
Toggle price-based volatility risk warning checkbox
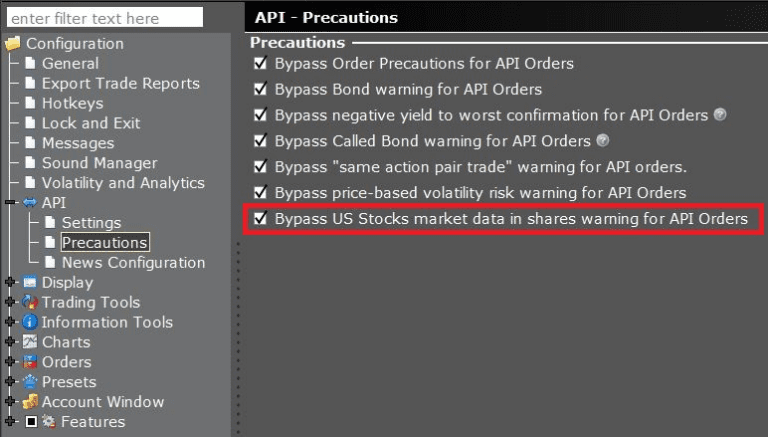coord(261,192)
